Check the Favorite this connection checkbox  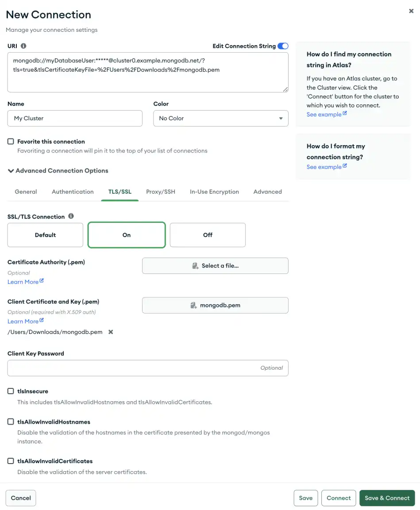pyautogui.click(x=10, y=141)
